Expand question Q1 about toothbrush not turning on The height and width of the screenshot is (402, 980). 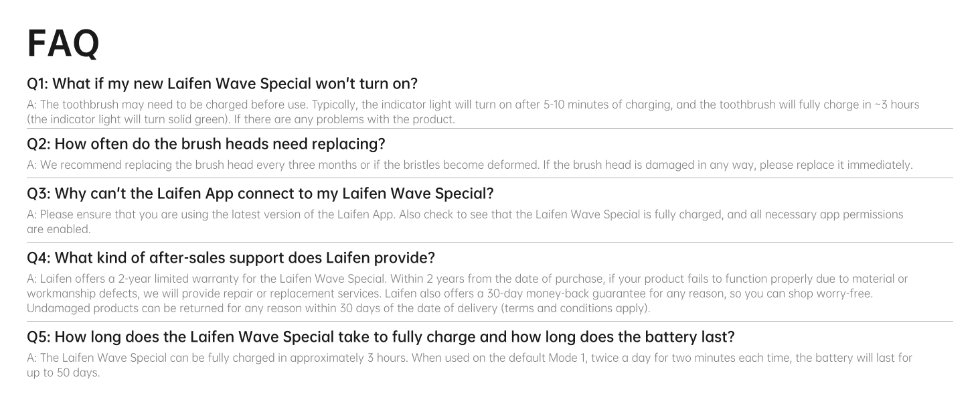pos(222,84)
